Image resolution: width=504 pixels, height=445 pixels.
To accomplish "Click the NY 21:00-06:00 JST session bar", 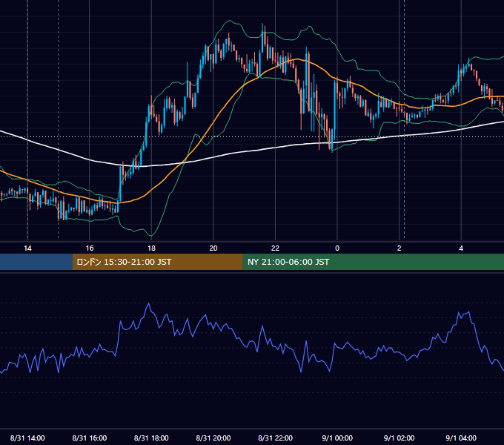I will coord(373,262).
